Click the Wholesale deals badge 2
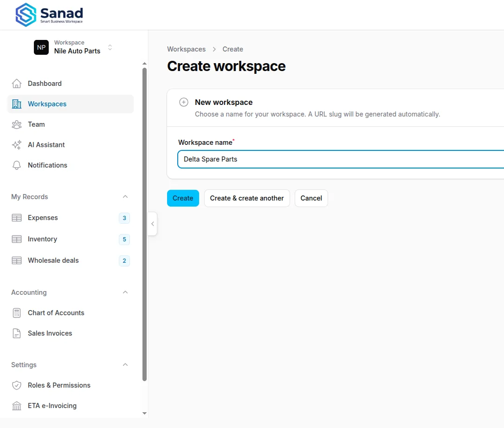Screen dimensions: 504x428 (124, 261)
